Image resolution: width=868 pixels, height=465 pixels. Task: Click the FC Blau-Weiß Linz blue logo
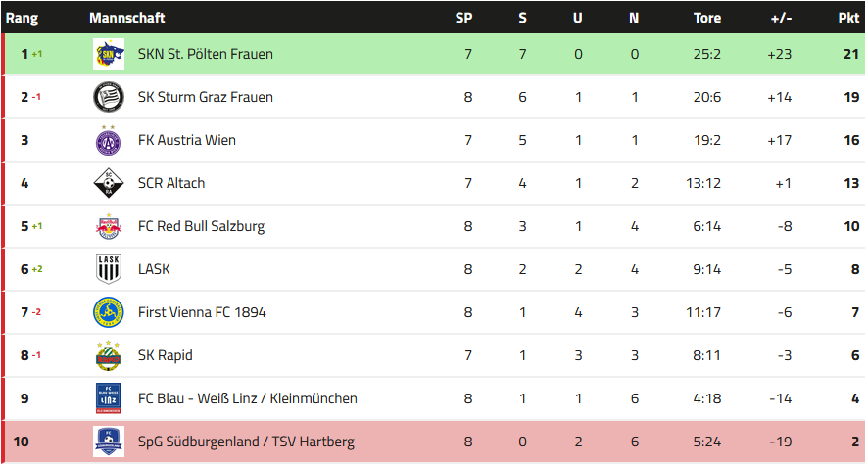[x=109, y=398]
